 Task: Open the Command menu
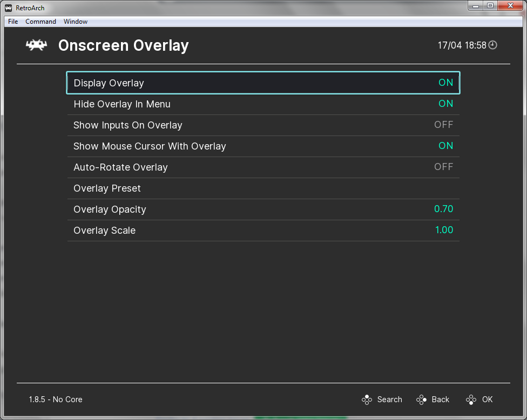click(x=40, y=21)
